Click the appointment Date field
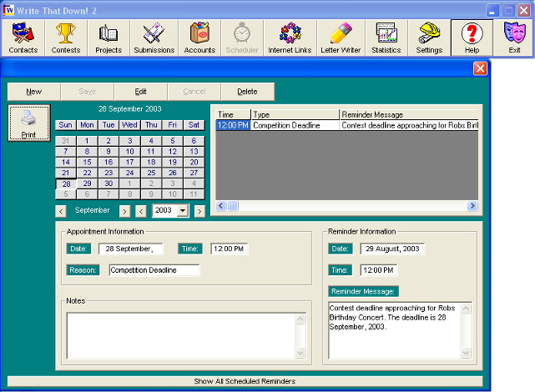 pos(131,249)
